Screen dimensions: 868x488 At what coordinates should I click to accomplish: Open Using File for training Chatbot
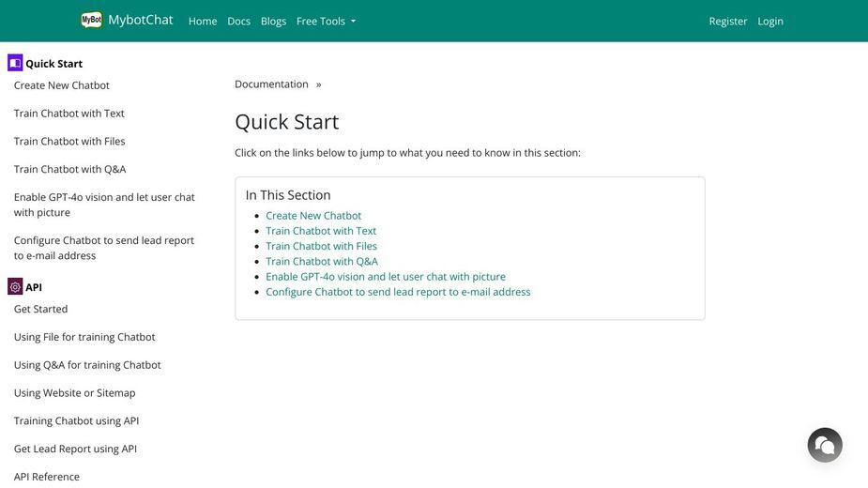tap(84, 337)
